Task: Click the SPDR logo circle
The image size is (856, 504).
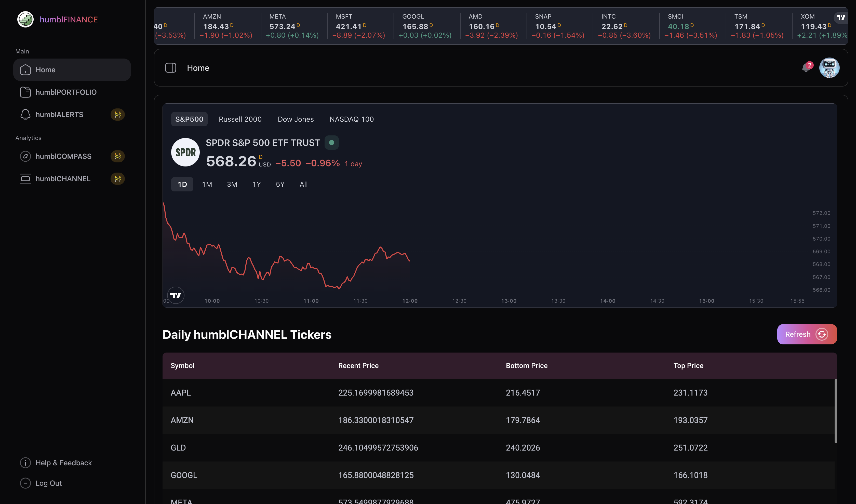Action: (185, 152)
